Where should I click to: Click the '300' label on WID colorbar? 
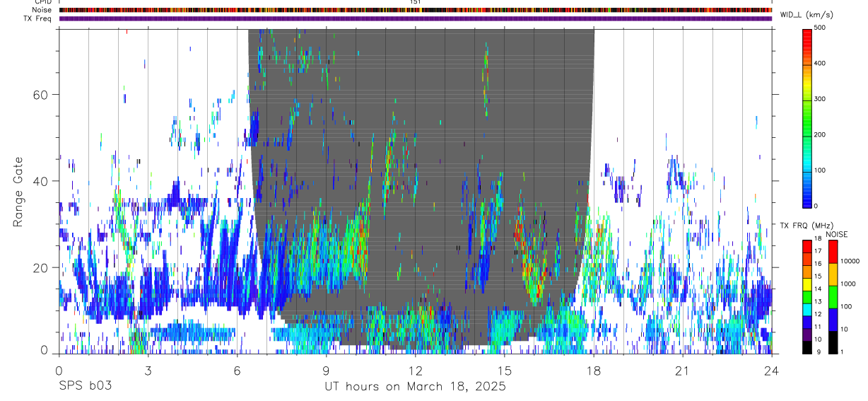click(x=821, y=99)
